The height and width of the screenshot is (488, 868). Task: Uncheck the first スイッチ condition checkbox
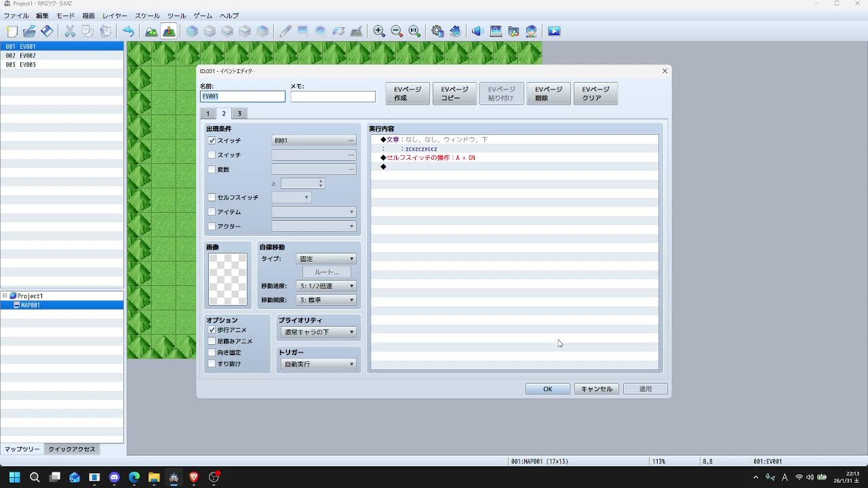pyautogui.click(x=212, y=140)
